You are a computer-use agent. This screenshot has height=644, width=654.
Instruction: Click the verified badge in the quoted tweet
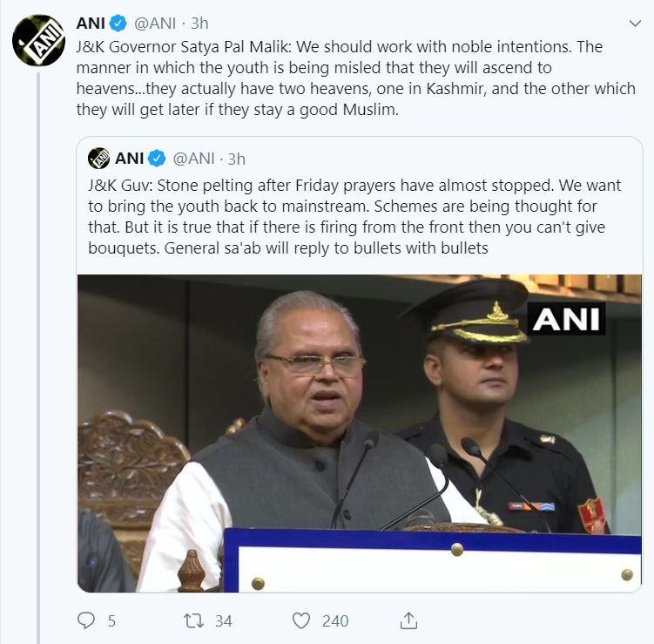pos(157,159)
